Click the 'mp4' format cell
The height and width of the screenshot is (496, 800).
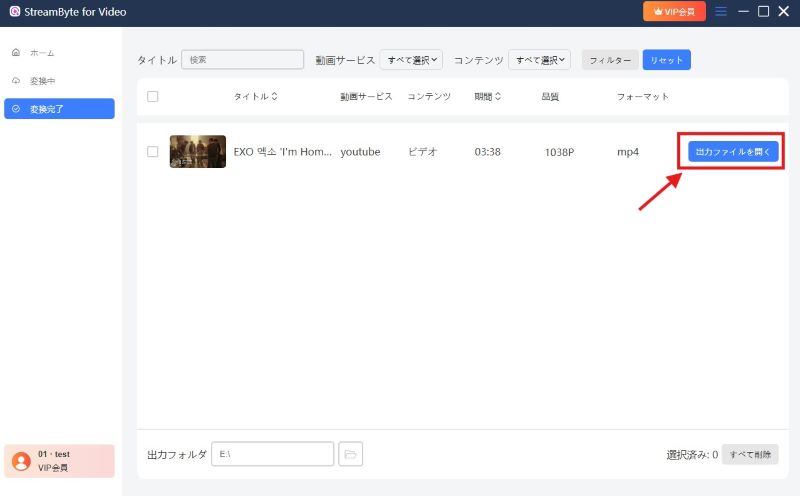point(628,152)
